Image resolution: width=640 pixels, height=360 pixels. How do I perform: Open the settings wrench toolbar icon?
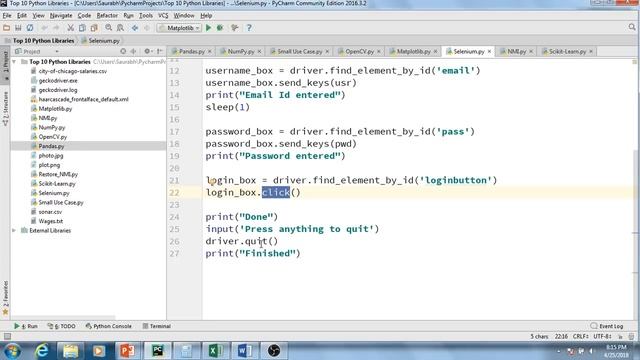(x=234, y=28)
